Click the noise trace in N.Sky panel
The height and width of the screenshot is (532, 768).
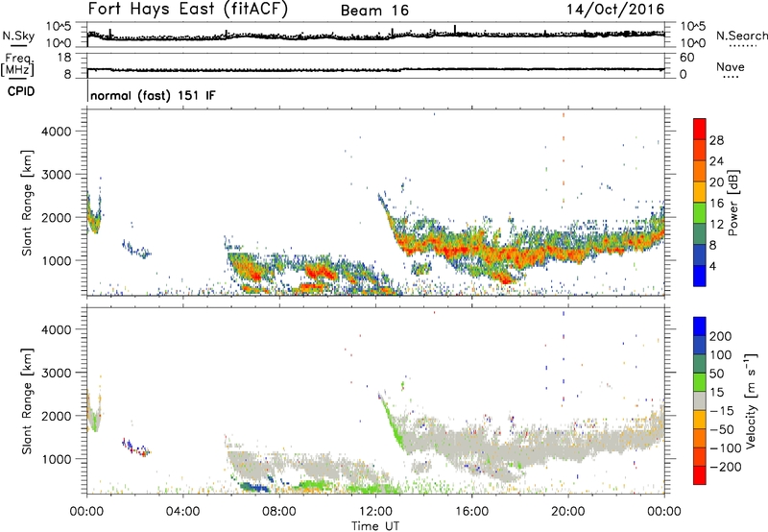pos(375,36)
